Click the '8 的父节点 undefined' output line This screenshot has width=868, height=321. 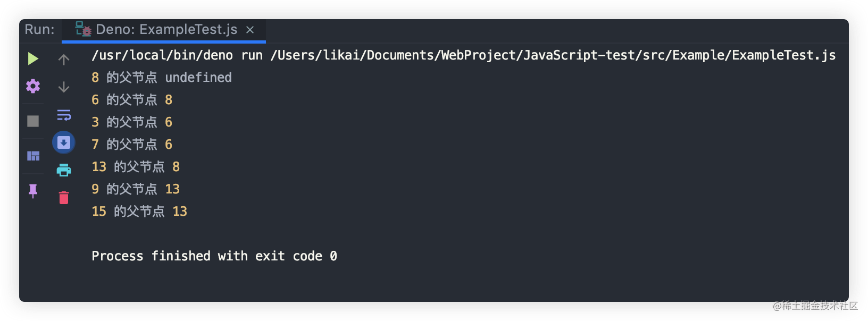(x=162, y=78)
